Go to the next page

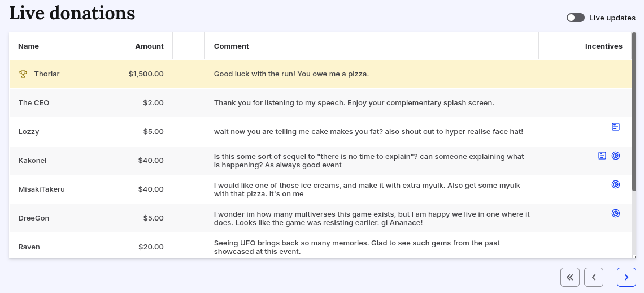pyautogui.click(x=626, y=277)
